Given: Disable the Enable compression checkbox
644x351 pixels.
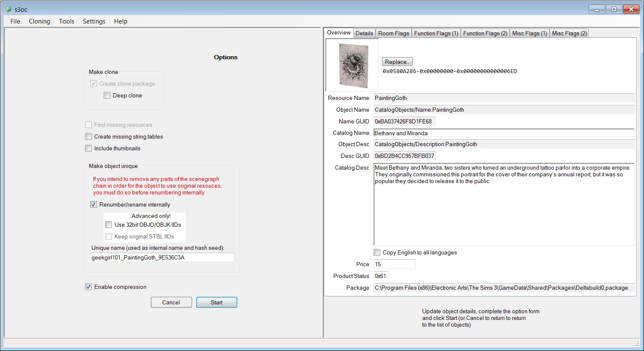Looking at the screenshot, I should (88, 287).
